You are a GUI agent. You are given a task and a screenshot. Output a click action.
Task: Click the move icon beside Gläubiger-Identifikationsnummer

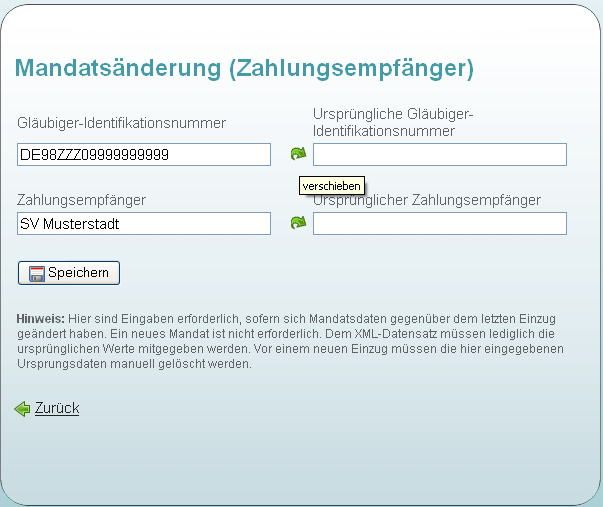click(298, 154)
